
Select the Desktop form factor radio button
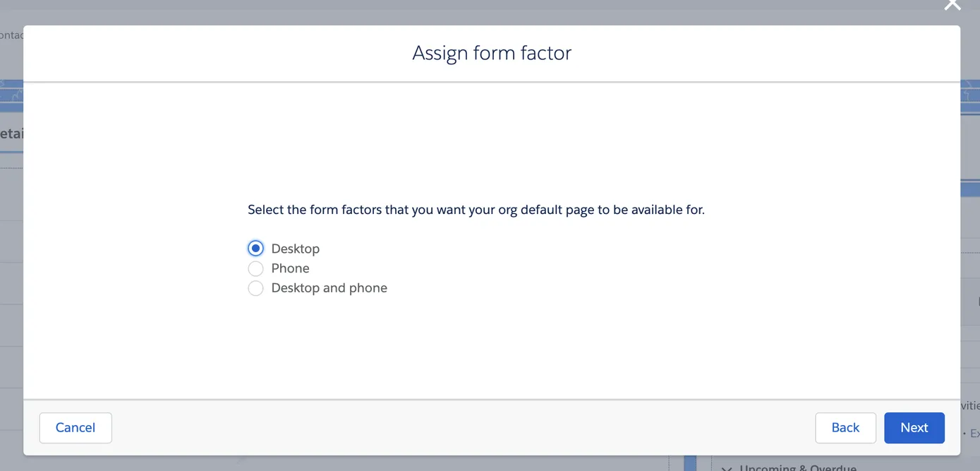pyautogui.click(x=255, y=248)
